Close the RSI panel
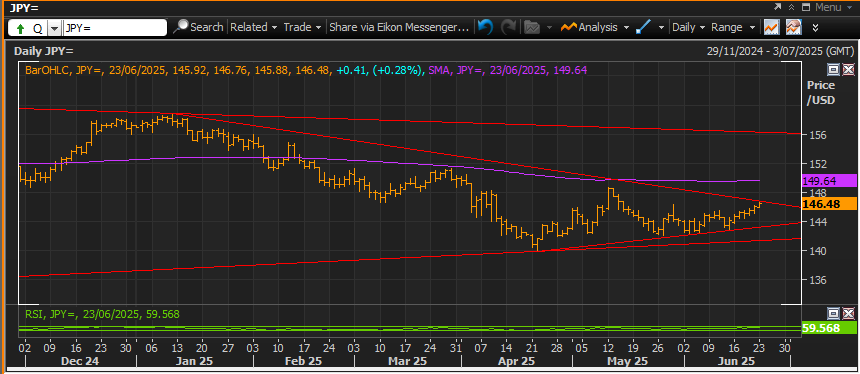860x374 pixels. [x=848, y=313]
